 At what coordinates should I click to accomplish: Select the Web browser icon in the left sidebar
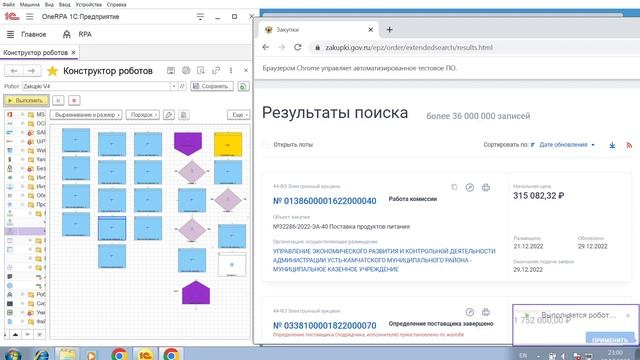(10, 151)
